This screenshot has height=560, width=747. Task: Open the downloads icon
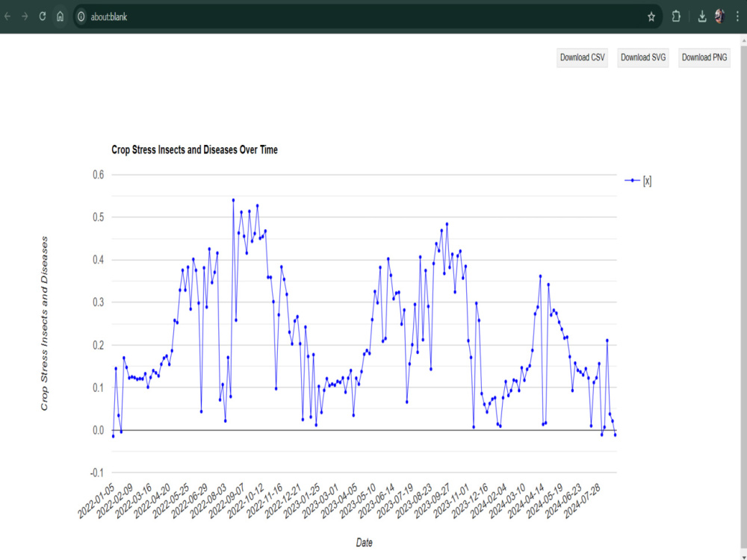701,16
